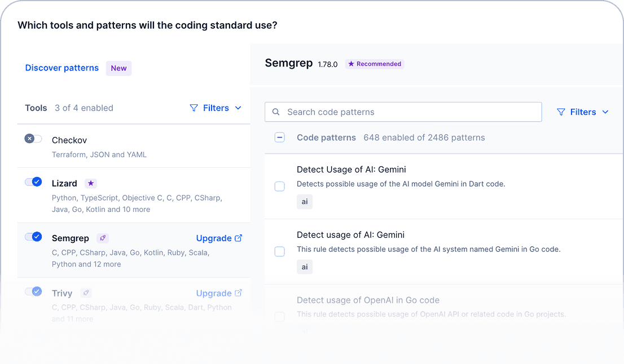
Task: Turn off the Semgrep toggle
Action: 33,237
